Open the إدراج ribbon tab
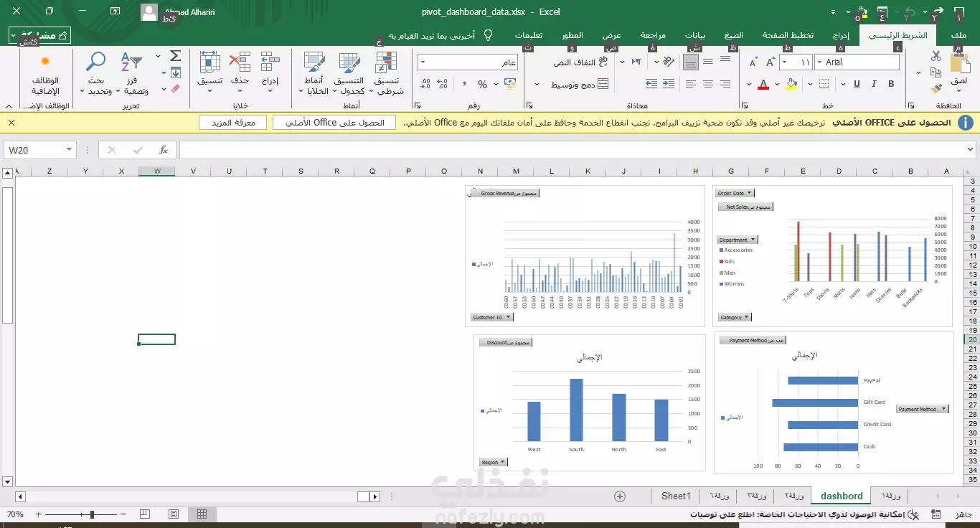Image resolution: width=980 pixels, height=528 pixels. click(842, 35)
